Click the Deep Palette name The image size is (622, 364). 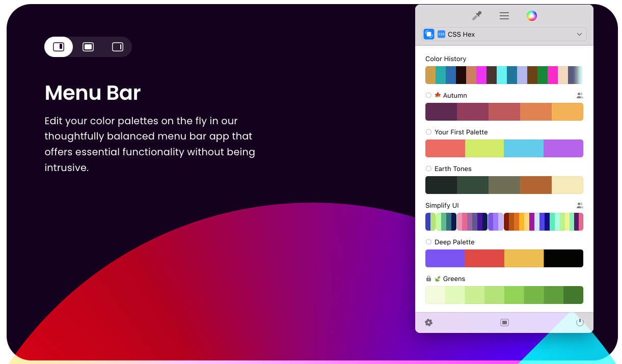click(x=454, y=242)
